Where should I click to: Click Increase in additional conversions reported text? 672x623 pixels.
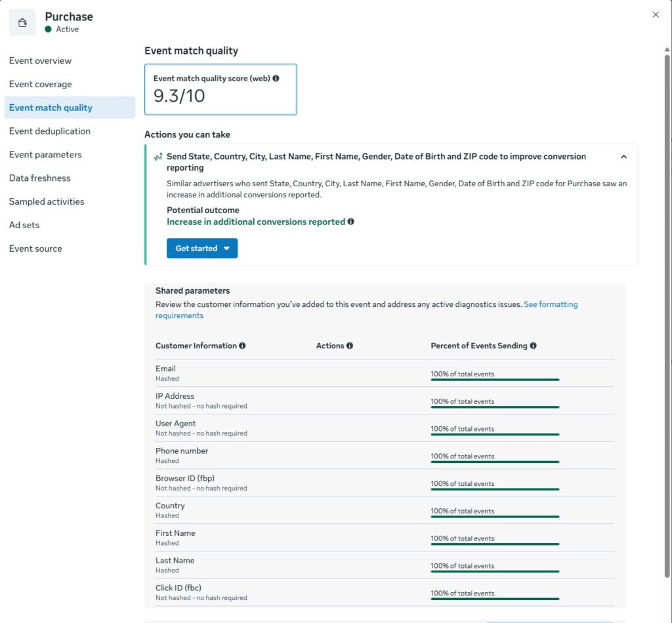256,222
